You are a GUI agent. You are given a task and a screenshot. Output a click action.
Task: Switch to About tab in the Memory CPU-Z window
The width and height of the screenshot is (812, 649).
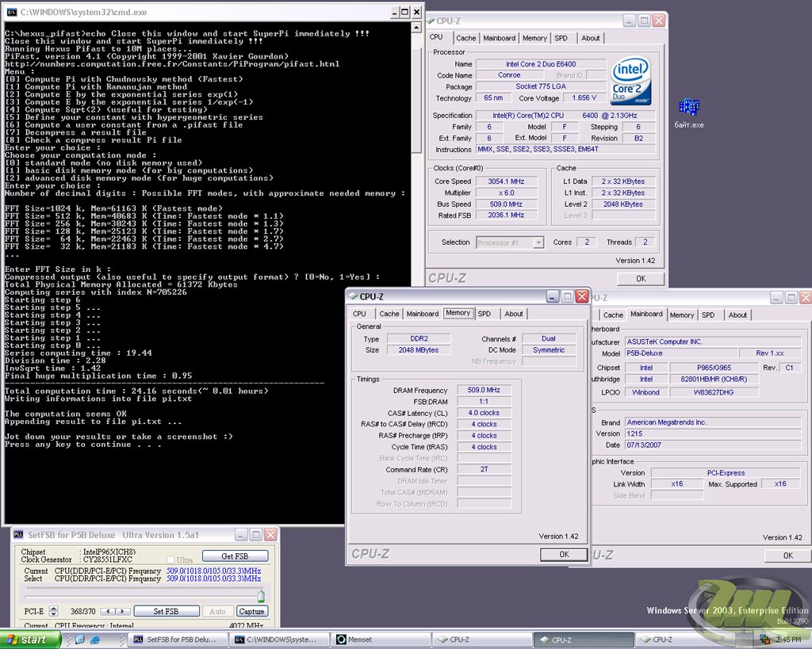514,314
